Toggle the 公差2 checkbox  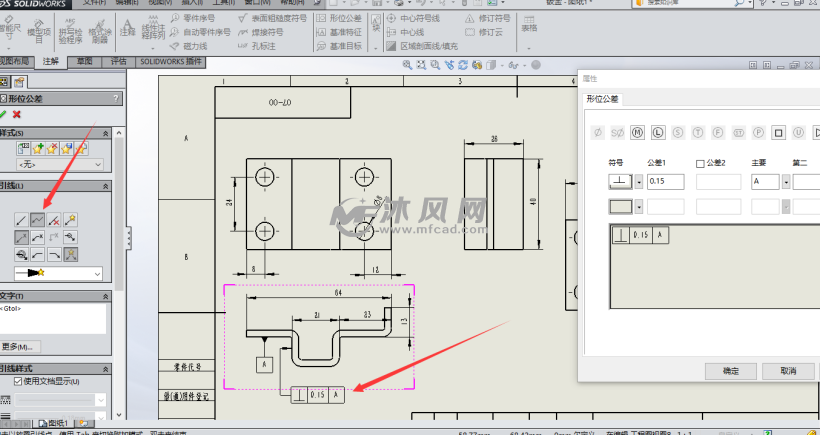700,164
